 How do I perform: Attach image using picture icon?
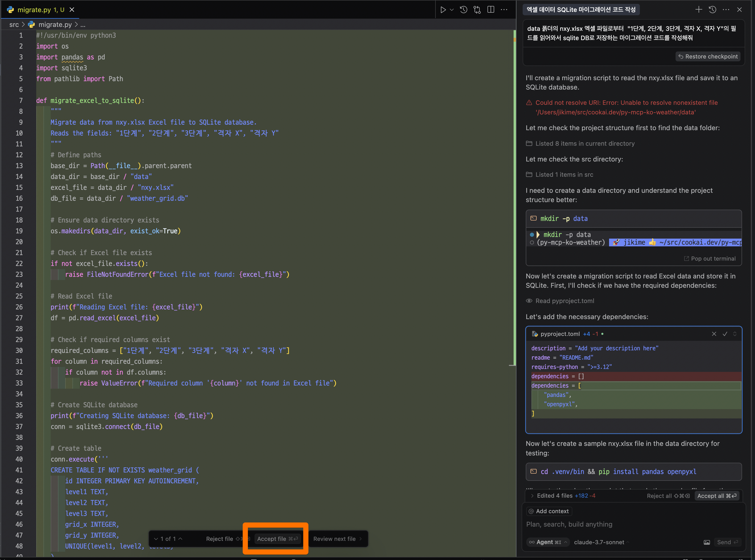click(707, 542)
